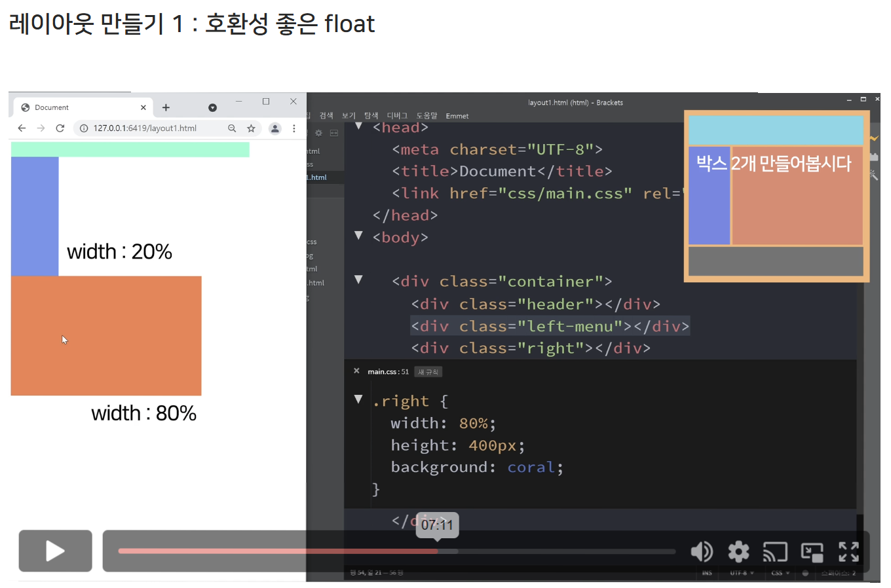This screenshot has width=891, height=588.
Task: Open the 디버그 menu in Brackets
Action: tap(397, 115)
